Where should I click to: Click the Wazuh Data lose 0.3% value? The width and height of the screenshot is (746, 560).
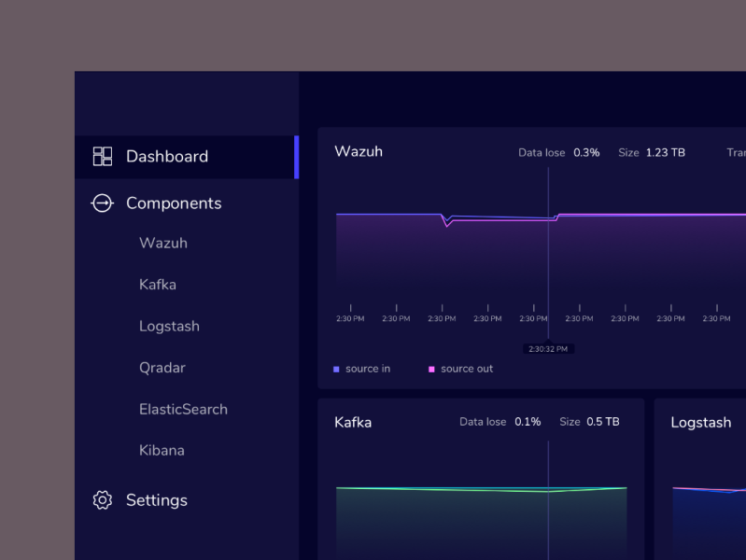[x=586, y=152]
